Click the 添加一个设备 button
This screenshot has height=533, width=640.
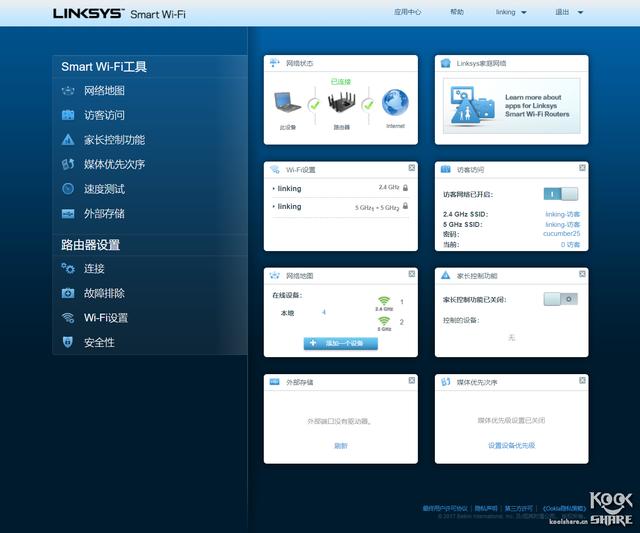[340, 343]
